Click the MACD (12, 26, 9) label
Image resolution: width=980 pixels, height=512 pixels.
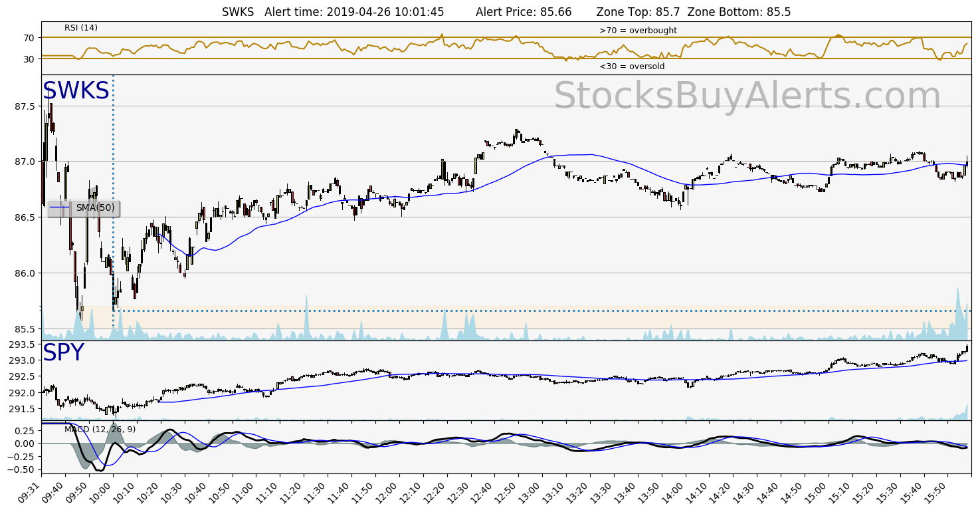[100, 430]
